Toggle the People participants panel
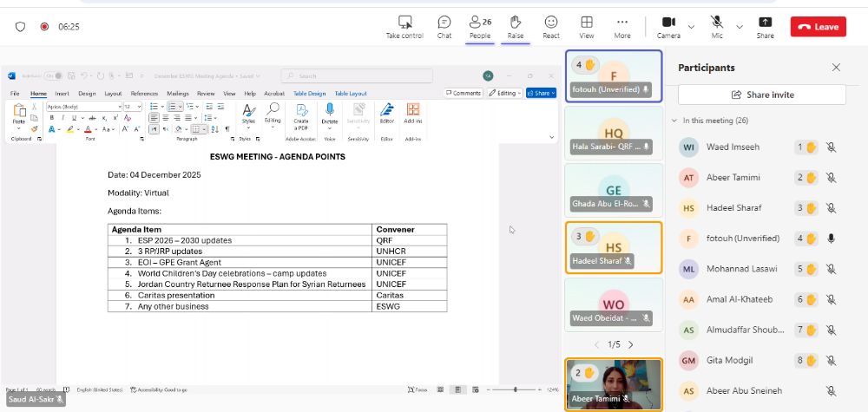This screenshot has width=868, height=412. [479, 26]
